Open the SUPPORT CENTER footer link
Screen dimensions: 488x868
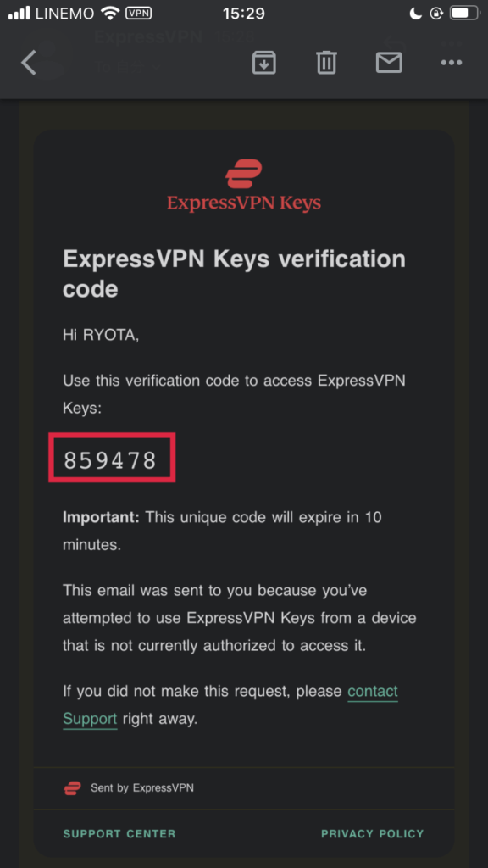click(x=119, y=834)
